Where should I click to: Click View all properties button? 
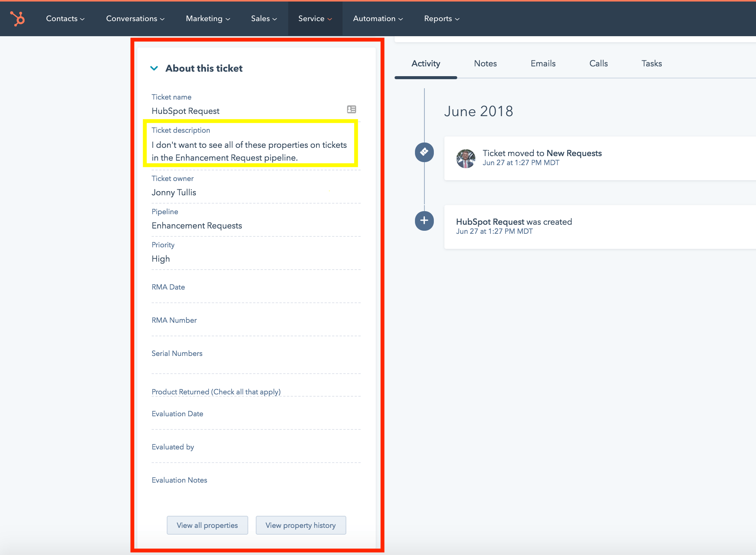coord(207,525)
